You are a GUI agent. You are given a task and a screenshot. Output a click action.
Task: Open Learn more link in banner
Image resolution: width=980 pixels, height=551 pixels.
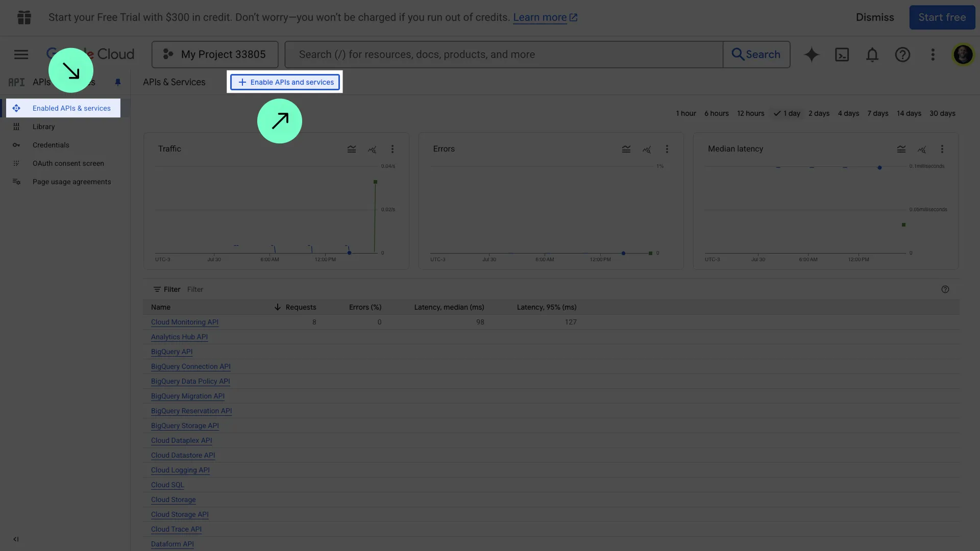pos(545,17)
